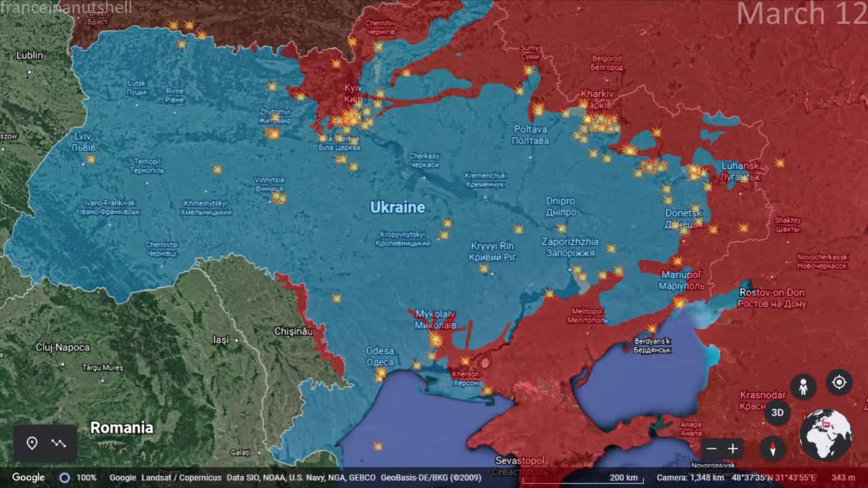This screenshot has height=488, width=868.
Task: Click the Novocherkassk city label
Action: click(x=823, y=262)
